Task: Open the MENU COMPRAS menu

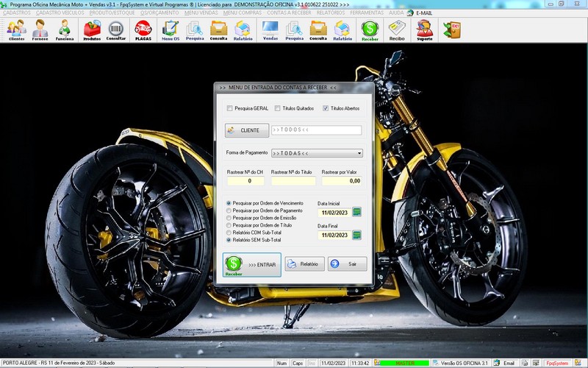Action: coord(243,13)
